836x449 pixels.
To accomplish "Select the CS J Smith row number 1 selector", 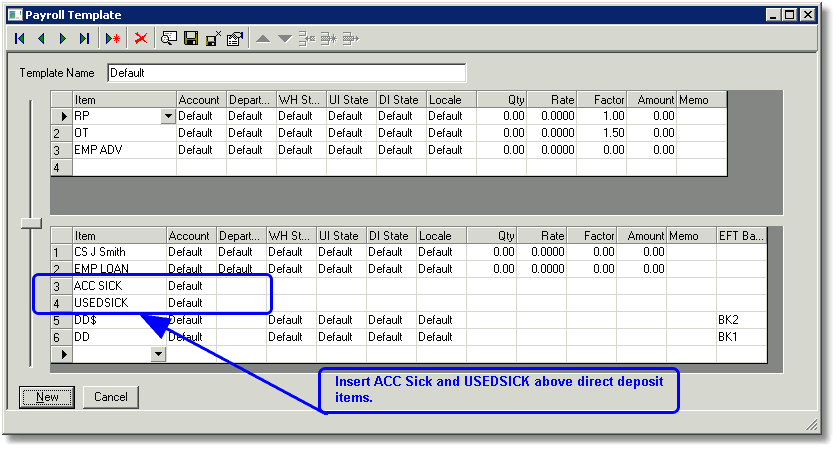I will coord(62,252).
